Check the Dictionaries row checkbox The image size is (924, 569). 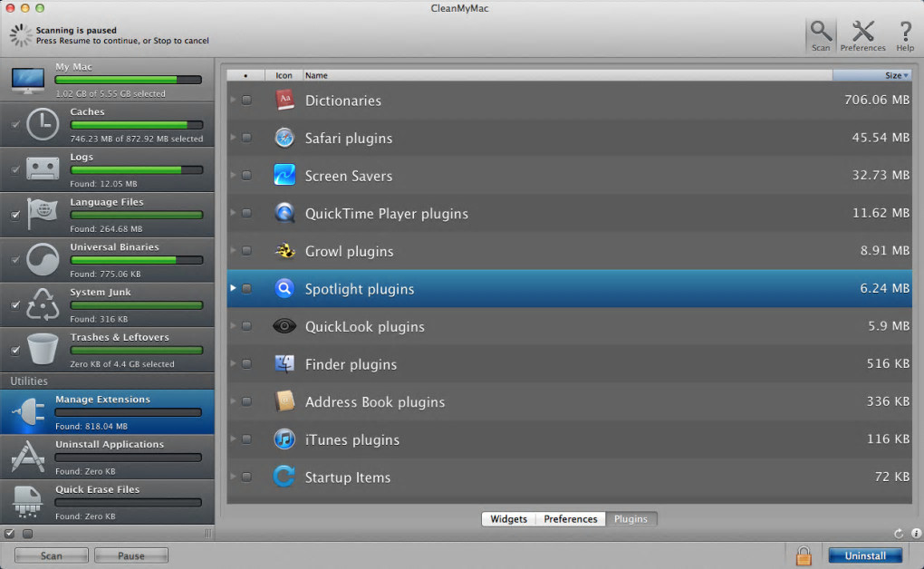tap(247, 101)
